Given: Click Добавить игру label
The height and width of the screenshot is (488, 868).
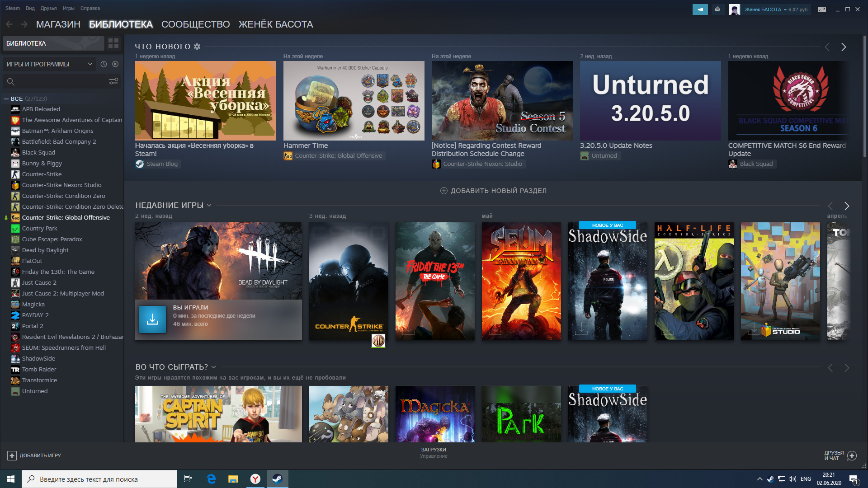Looking at the screenshot, I should [x=40, y=455].
